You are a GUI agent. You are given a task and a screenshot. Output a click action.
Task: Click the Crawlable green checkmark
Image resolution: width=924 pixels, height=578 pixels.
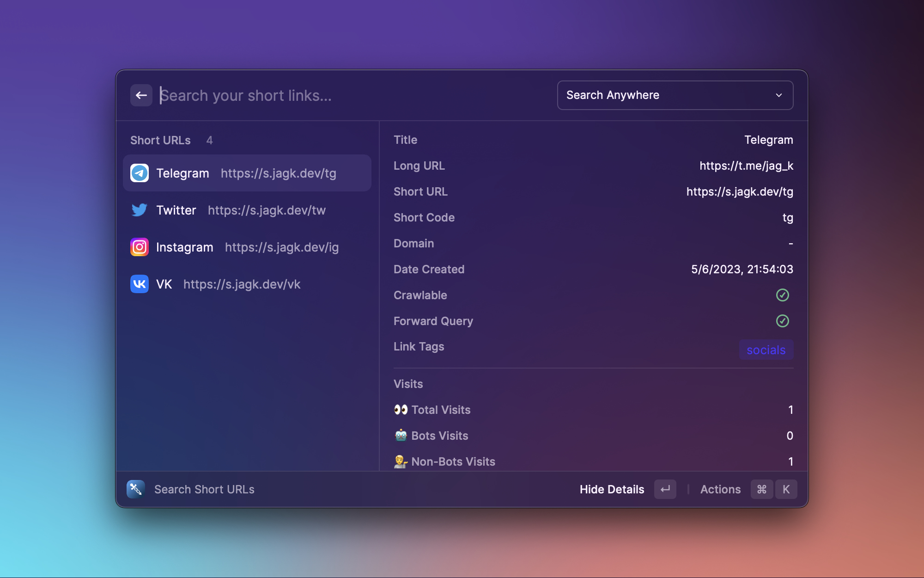click(782, 295)
